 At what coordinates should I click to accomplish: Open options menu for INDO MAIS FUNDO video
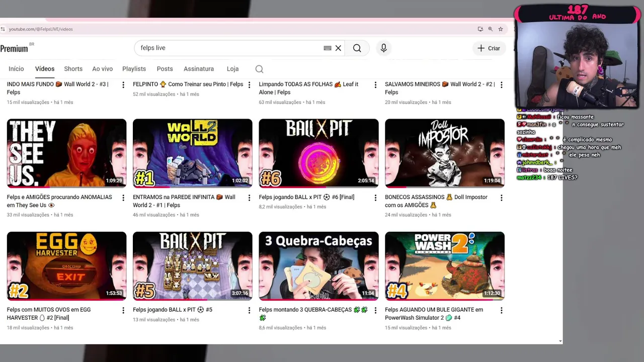click(123, 85)
